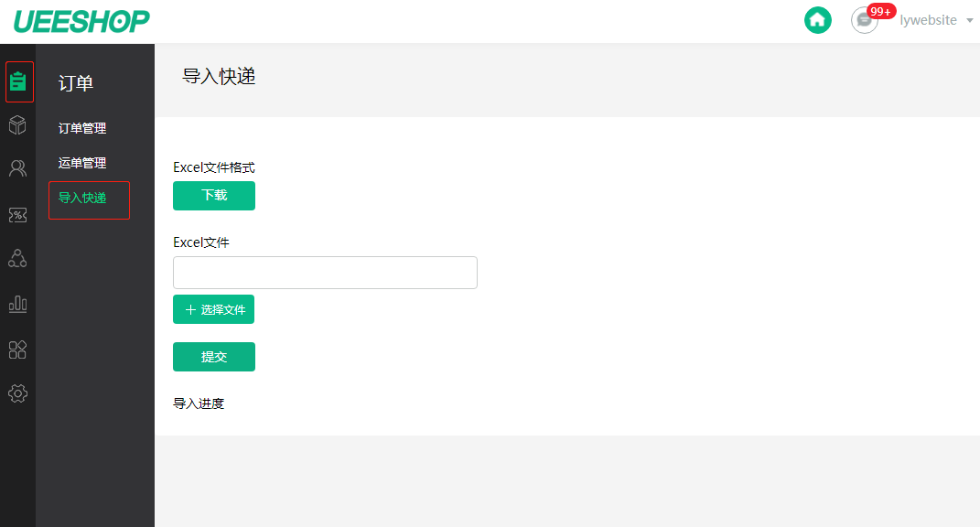Open the Apps grid icon in sidebar
This screenshot has width=980, height=527.
[17, 350]
